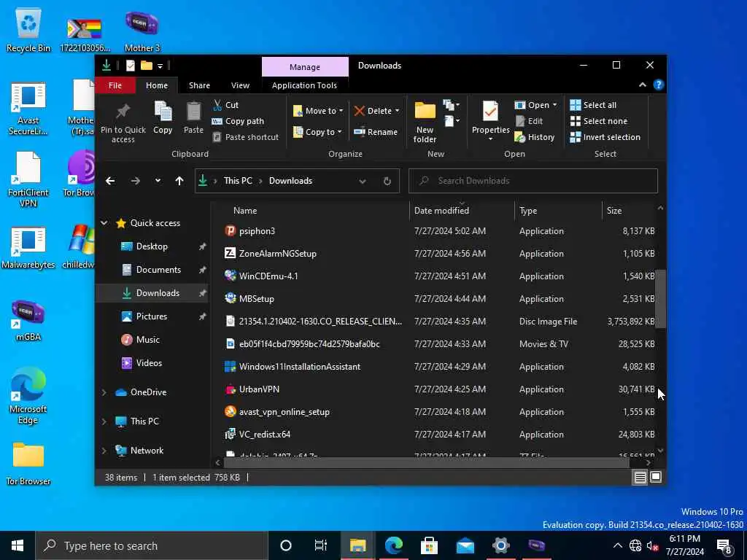Collapse the Quick access tree node

pyautogui.click(x=104, y=223)
